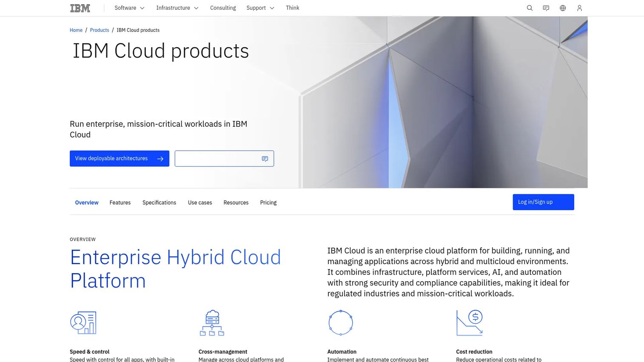
Task: Expand the Infrastructure menu
Action: pos(177,8)
